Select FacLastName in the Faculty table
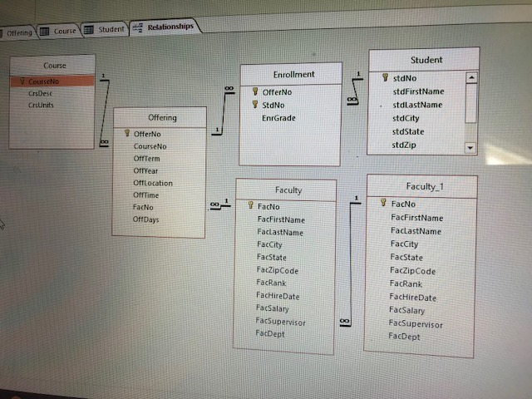 280,233
